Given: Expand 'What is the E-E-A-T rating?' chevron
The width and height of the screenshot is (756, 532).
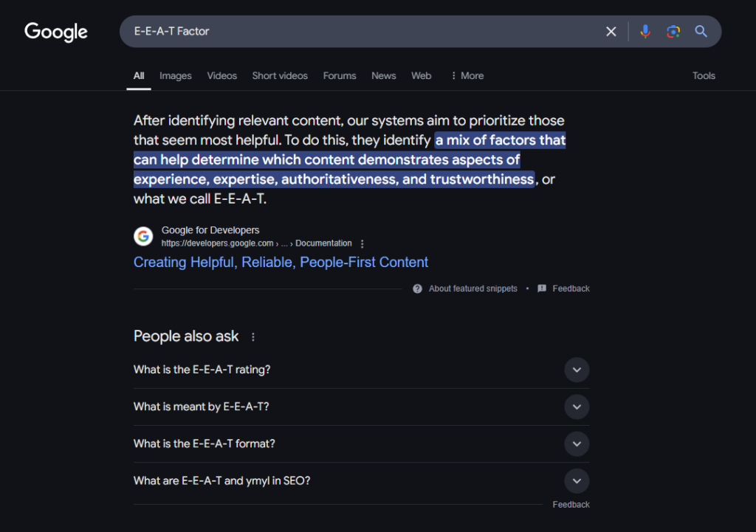Looking at the screenshot, I should pos(577,370).
